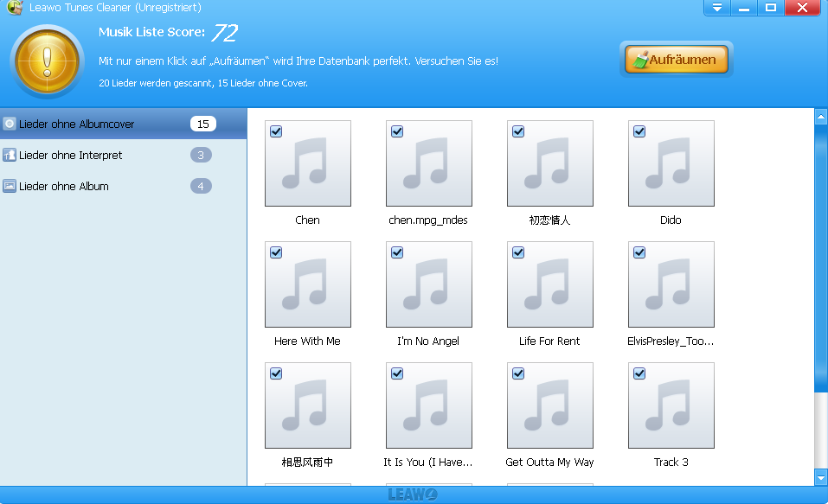The height and width of the screenshot is (504, 828).
Task: Click the golden exclamation warning icon
Action: coord(47,61)
